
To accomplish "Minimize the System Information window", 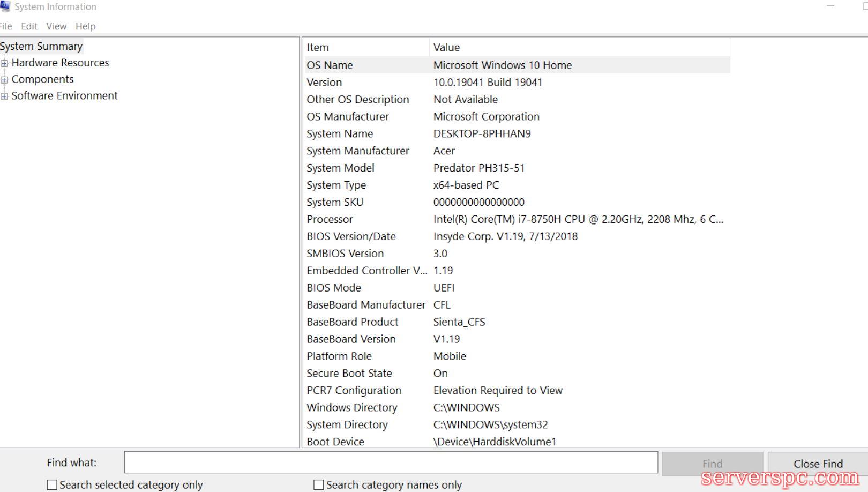I will click(830, 6).
